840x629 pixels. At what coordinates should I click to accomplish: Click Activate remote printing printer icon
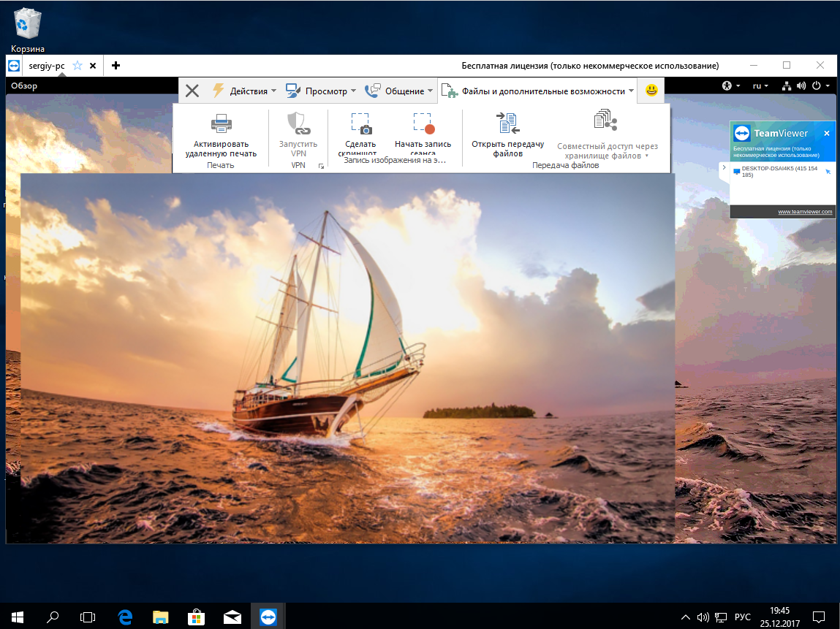pyautogui.click(x=222, y=123)
